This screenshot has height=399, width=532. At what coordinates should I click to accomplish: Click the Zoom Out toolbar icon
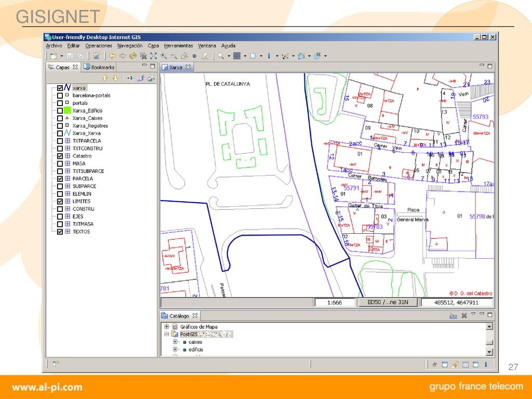(174, 56)
